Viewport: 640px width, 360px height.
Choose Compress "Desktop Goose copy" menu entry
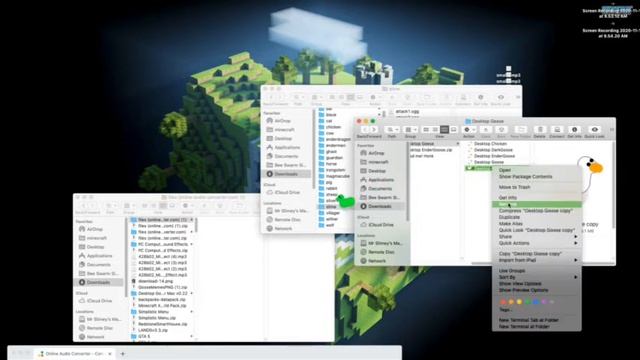click(537, 211)
